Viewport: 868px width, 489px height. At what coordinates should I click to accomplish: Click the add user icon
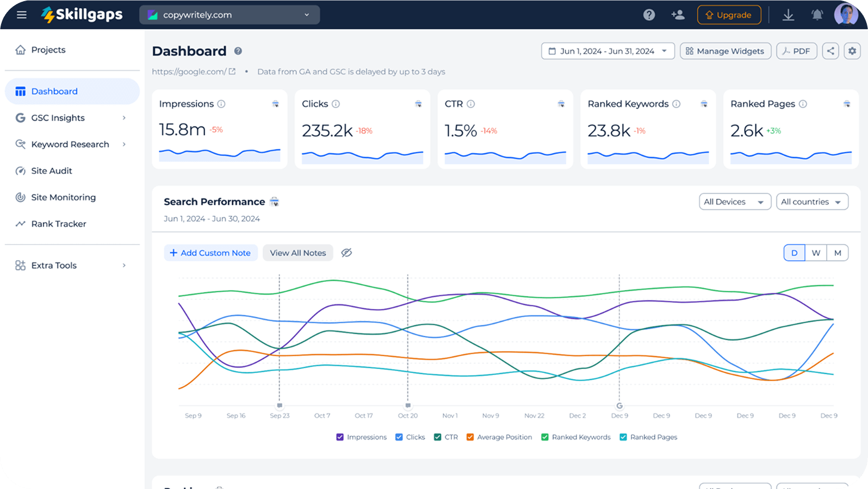pos(678,15)
